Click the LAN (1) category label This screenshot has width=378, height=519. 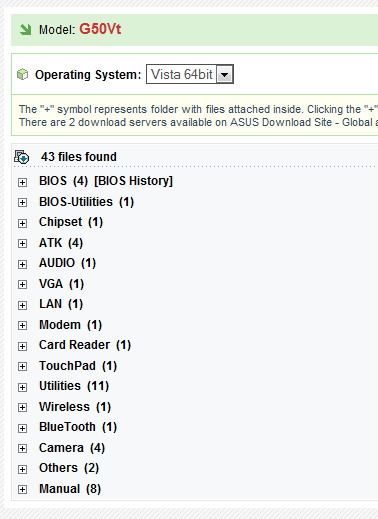61,304
